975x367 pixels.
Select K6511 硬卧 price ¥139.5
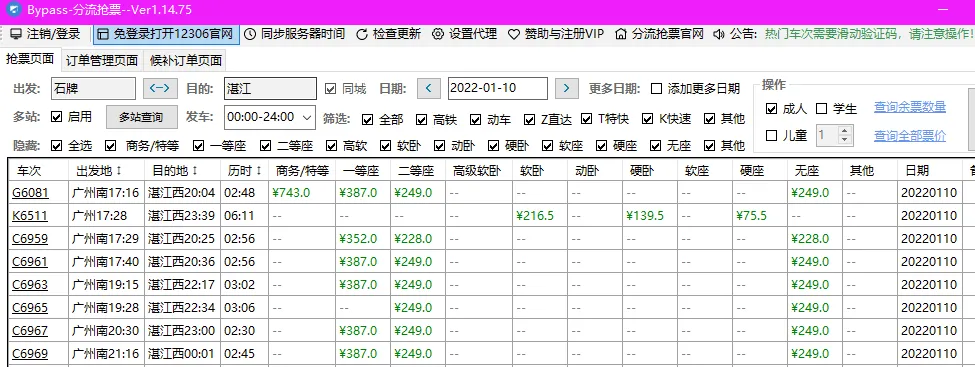click(645, 216)
